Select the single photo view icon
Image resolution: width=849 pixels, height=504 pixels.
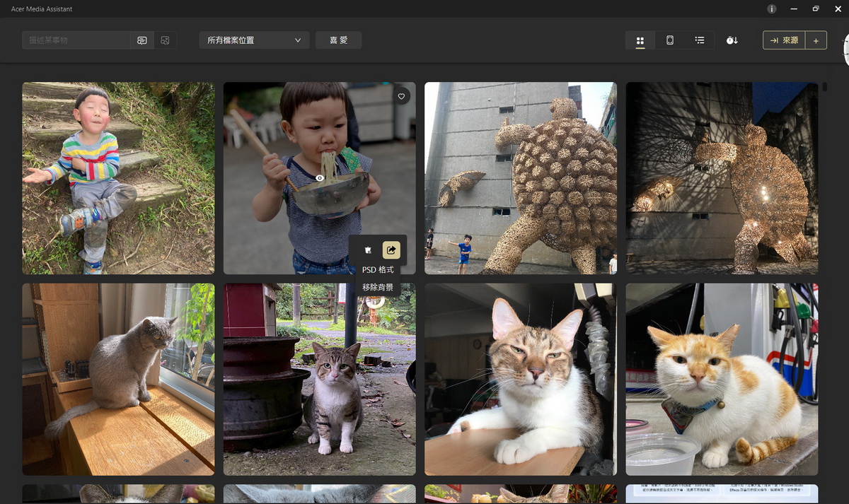click(670, 40)
